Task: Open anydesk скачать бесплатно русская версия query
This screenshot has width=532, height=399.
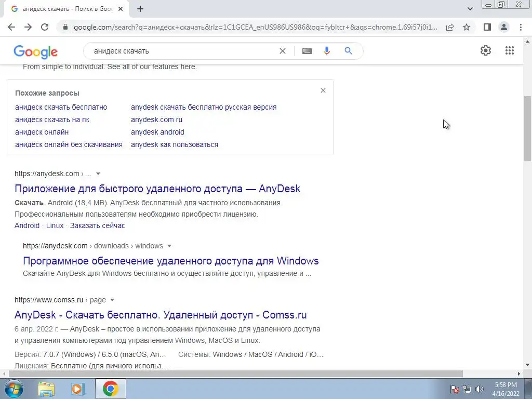Action: (204, 107)
